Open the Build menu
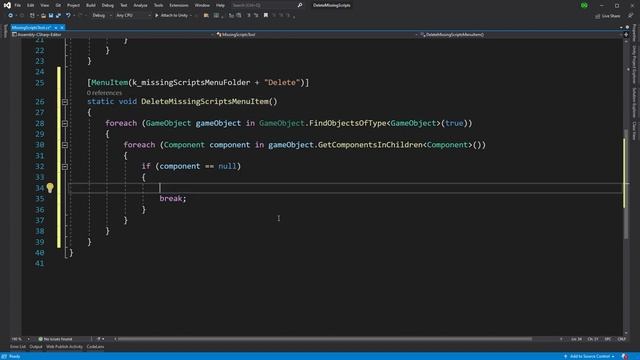This screenshot has height=360, width=640. point(91,5)
